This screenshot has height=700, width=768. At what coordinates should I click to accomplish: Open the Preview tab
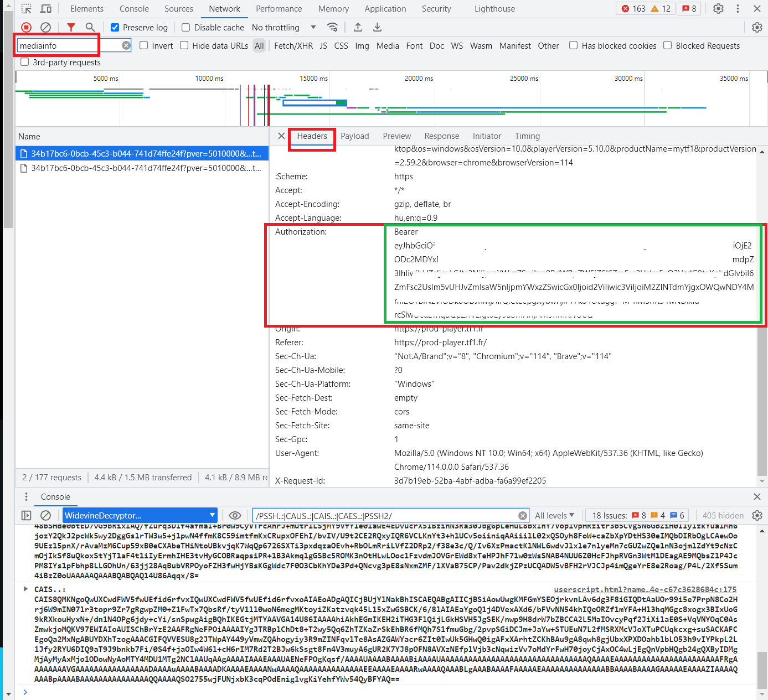point(397,136)
